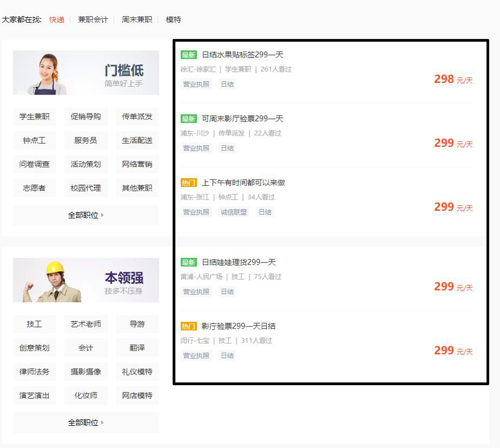Click the 最新 badge on 日结水果贴标签299一天
Screen dimensions: 500x448
[189, 54]
